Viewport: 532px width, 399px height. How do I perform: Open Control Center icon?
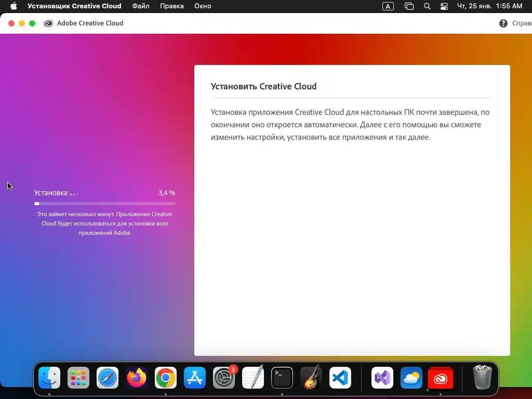point(444,6)
